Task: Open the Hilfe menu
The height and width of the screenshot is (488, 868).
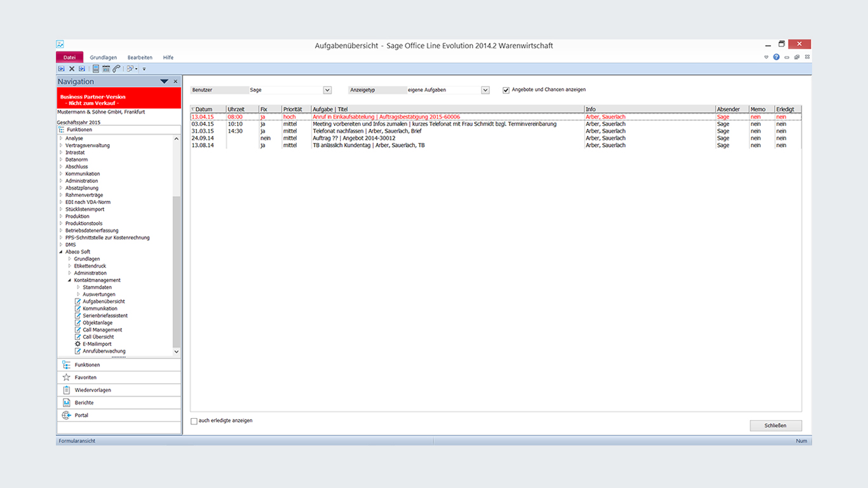Action: pos(168,57)
